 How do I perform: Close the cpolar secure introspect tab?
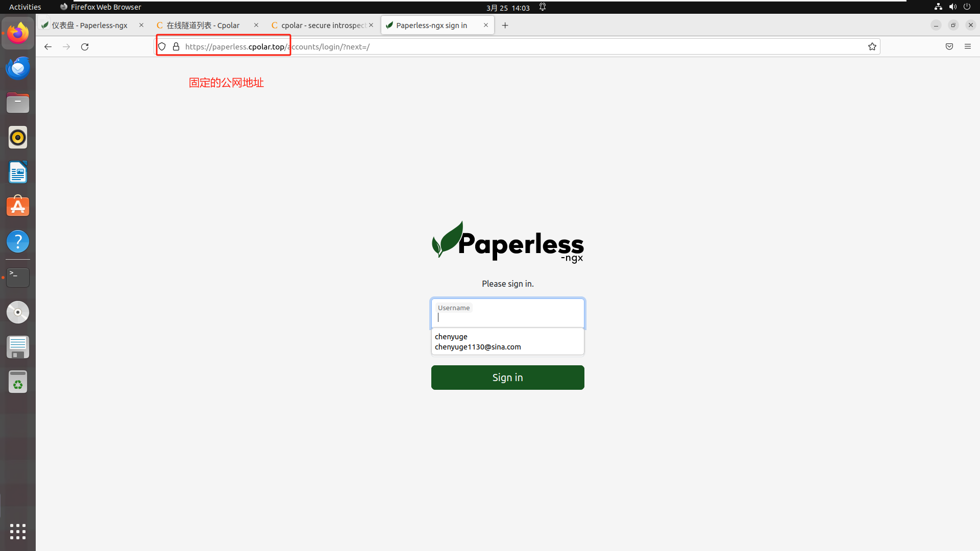[371, 25]
